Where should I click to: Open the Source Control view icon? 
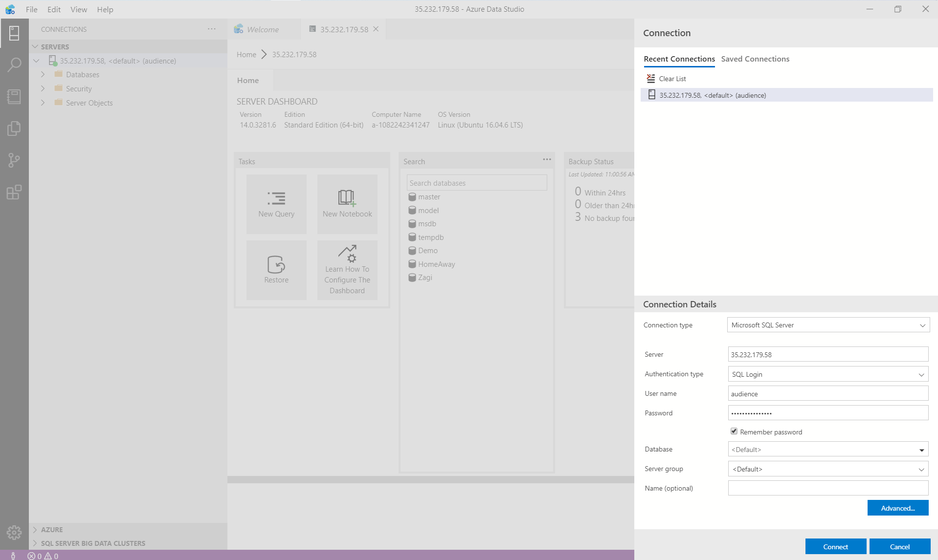point(14,160)
